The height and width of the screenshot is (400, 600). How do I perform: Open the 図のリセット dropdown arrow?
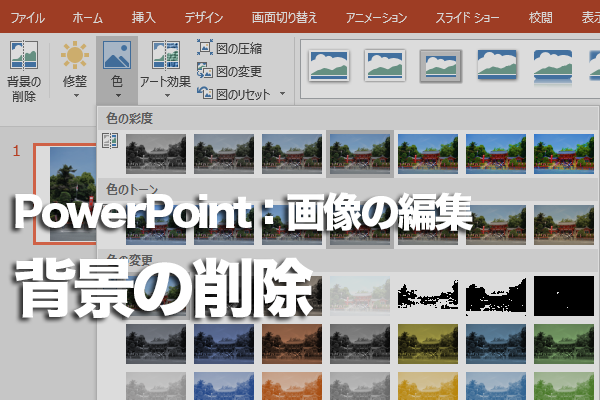[282, 94]
